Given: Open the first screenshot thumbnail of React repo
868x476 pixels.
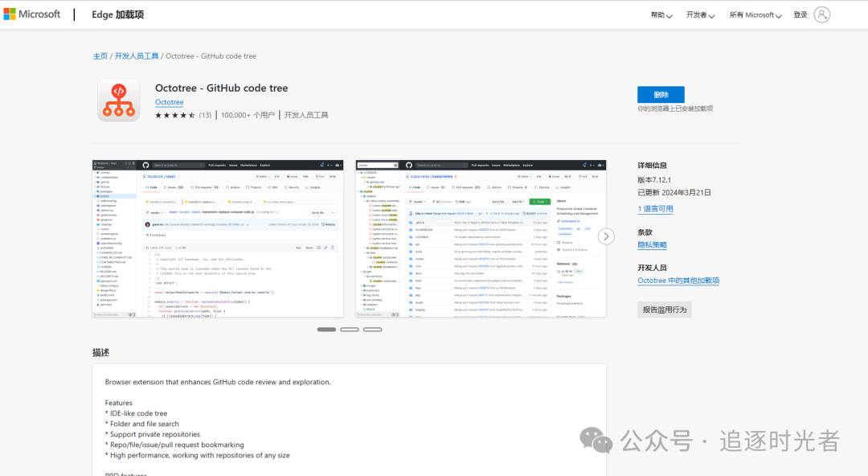Looking at the screenshot, I should 218,239.
